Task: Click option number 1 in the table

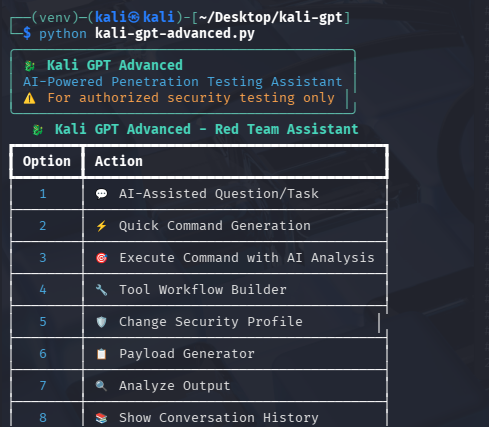Action: pyautogui.click(x=43, y=194)
